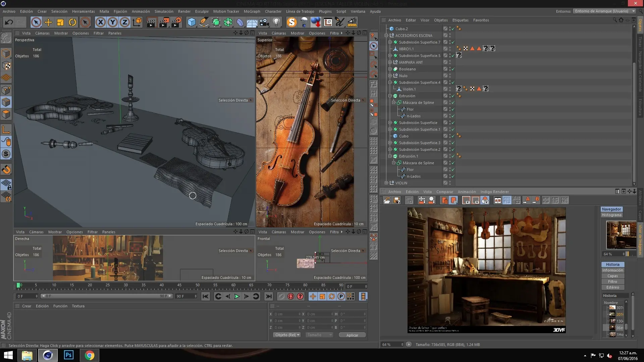Click the Estéreo tab
The width and height of the screenshot is (644, 362).
click(612, 287)
